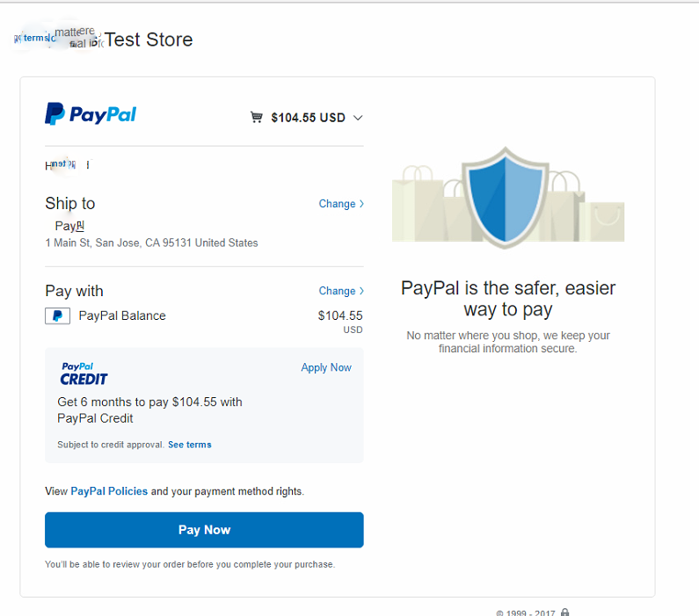Click the PayPal Balance card icon
699x616 pixels.
57,315
